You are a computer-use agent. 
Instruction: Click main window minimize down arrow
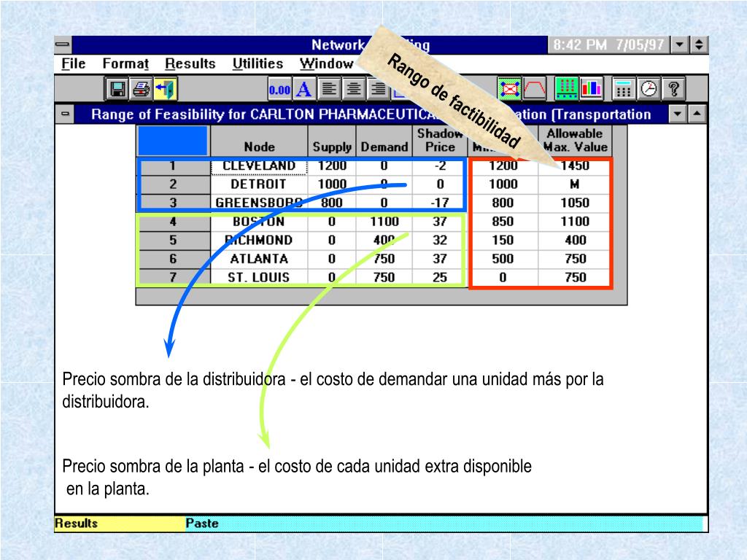coord(680,44)
